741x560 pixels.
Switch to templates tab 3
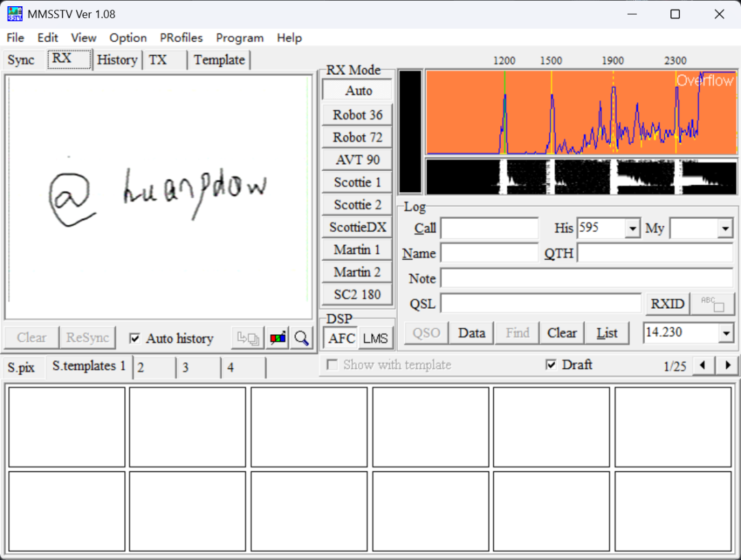198,368
